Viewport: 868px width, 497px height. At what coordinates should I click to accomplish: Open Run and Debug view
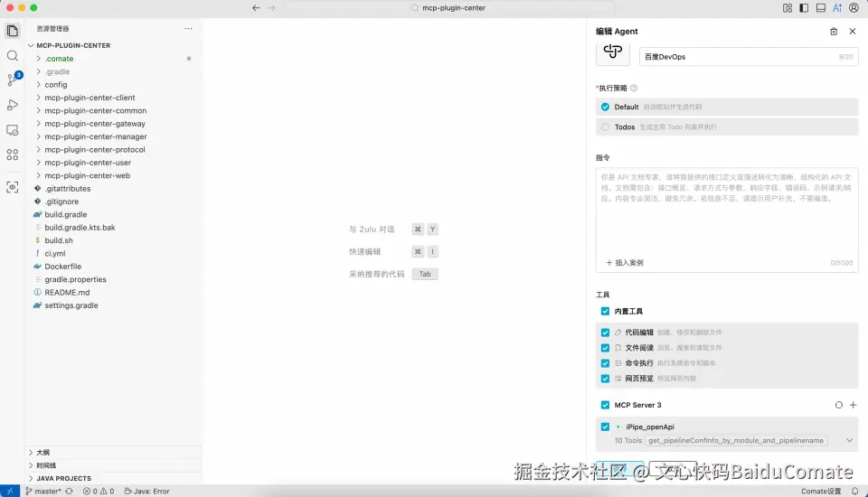tap(12, 105)
